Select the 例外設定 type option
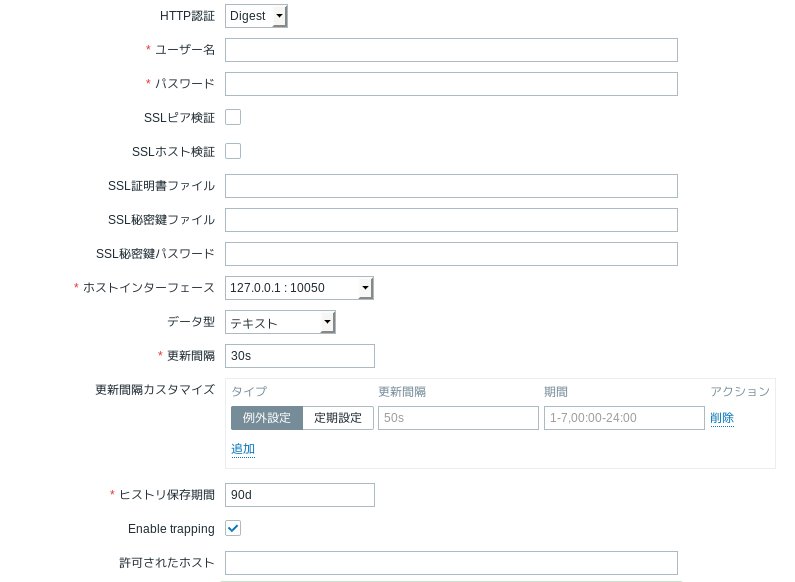The image size is (795, 582). [266, 418]
